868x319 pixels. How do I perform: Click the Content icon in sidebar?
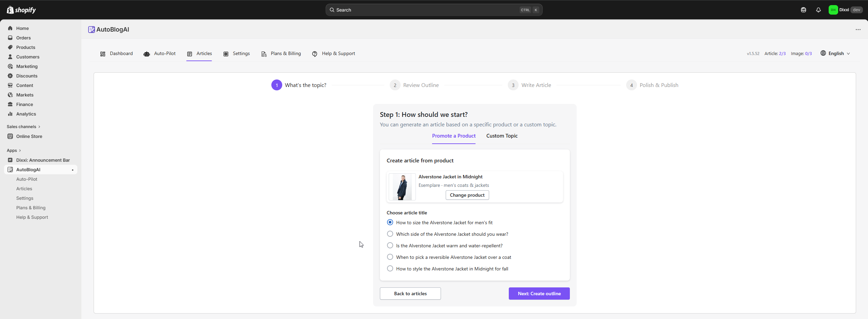pyautogui.click(x=10, y=85)
